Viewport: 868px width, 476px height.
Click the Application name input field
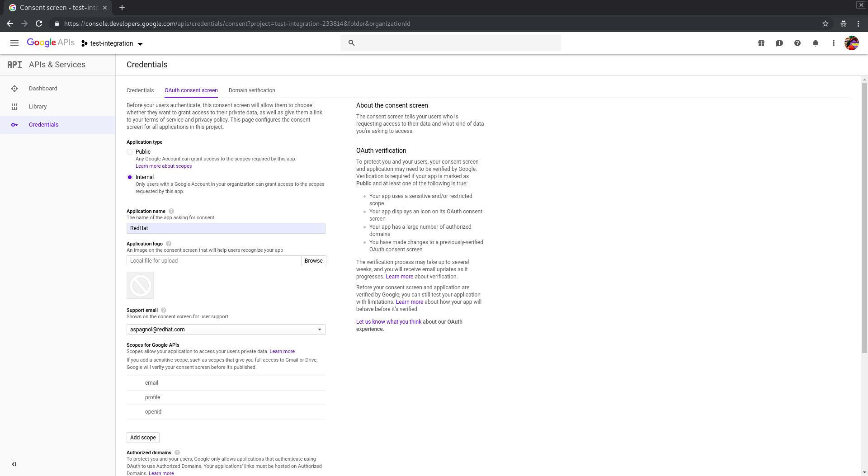point(226,228)
